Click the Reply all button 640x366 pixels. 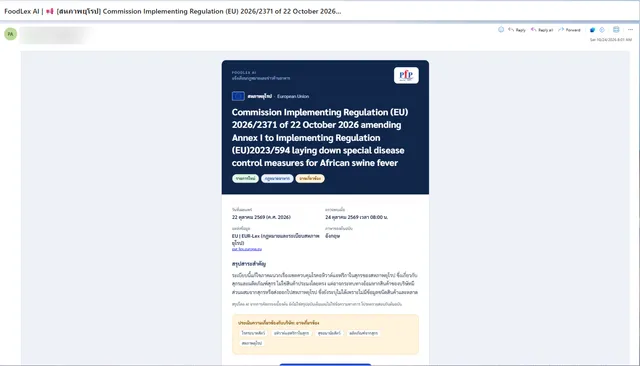(542, 30)
